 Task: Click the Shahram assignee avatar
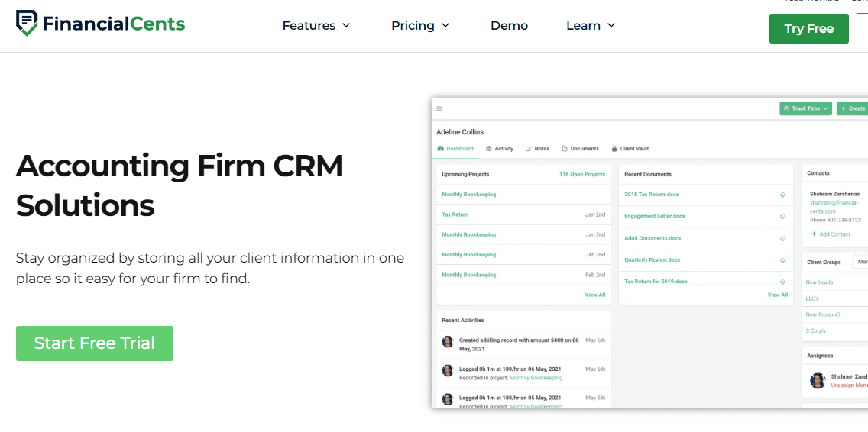(818, 381)
